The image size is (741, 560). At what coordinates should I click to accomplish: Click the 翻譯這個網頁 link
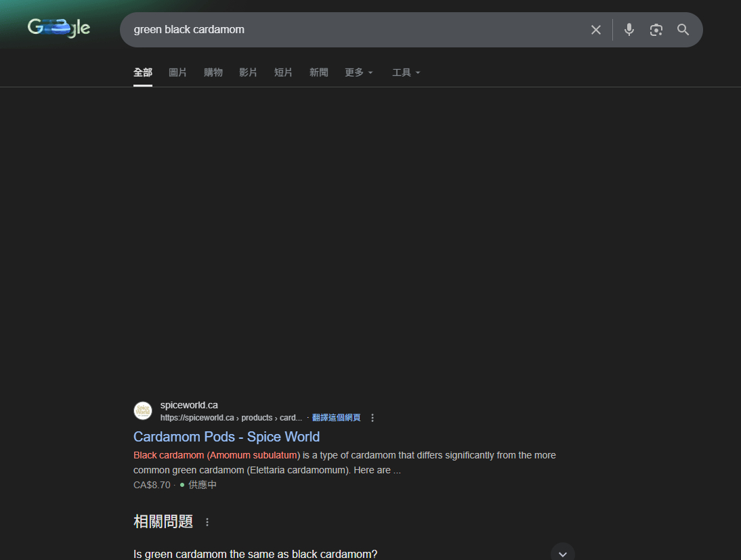[336, 418]
